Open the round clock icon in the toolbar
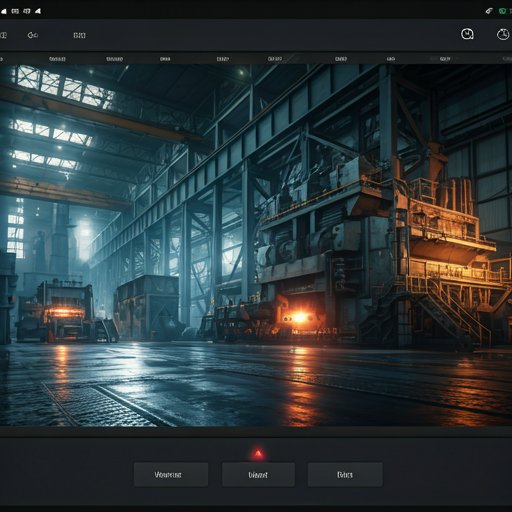 (x=467, y=34)
